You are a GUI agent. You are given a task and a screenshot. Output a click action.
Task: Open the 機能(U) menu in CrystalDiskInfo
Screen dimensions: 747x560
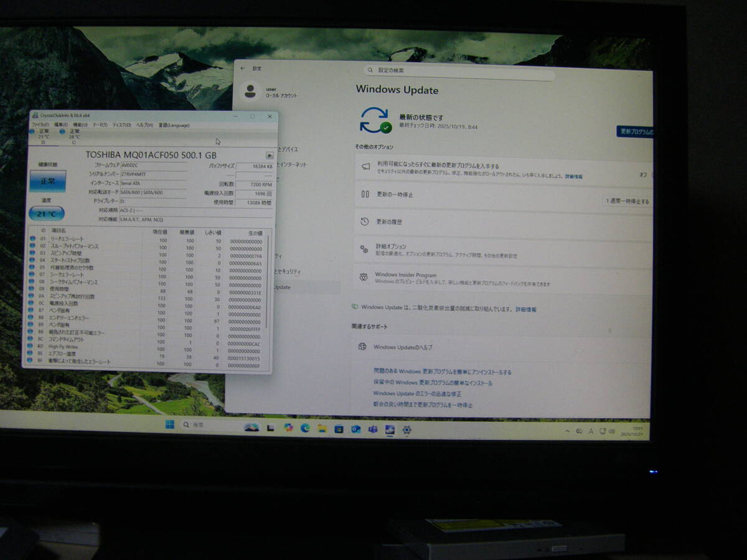click(80, 125)
